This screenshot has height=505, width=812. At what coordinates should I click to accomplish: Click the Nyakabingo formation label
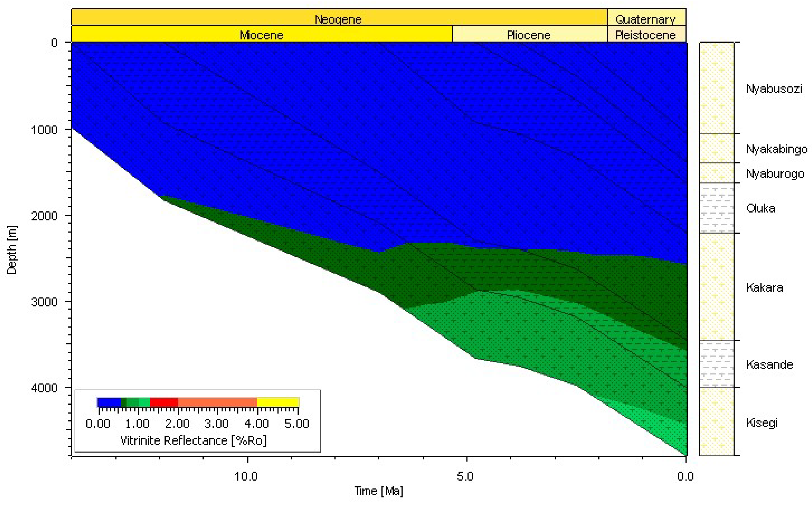pyautogui.click(x=777, y=149)
